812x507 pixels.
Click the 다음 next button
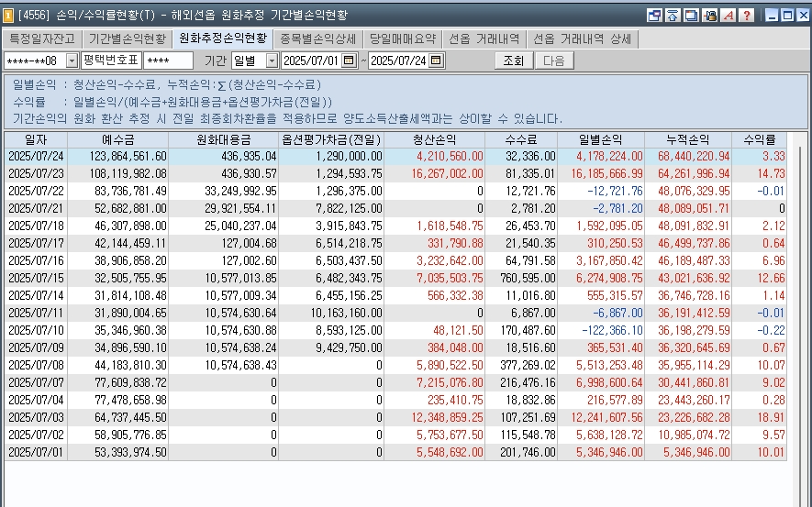click(554, 61)
